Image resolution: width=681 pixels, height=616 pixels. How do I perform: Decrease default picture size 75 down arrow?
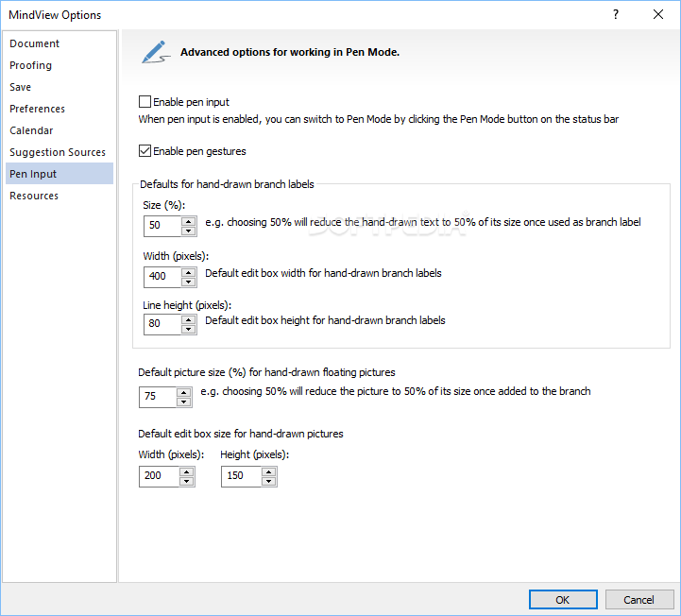(184, 402)
